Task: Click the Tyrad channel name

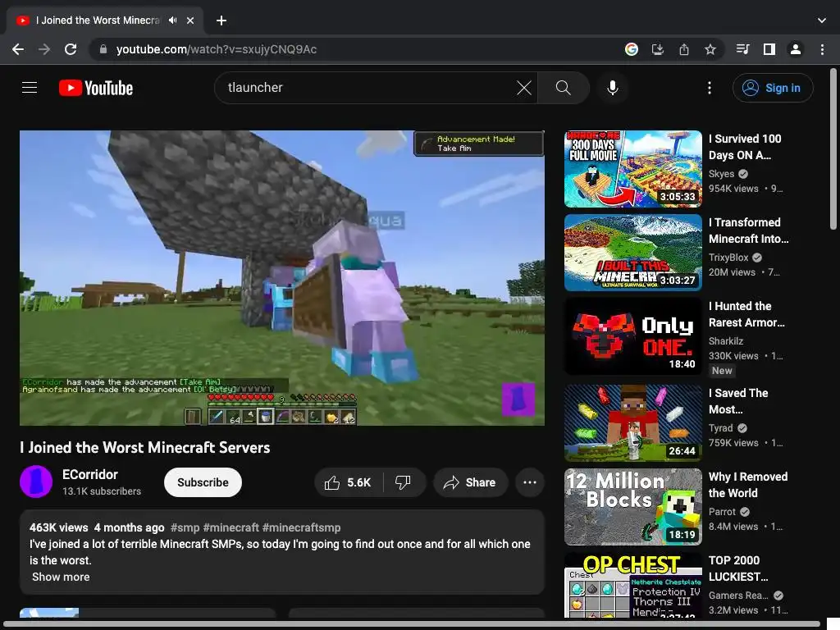Action: tap(720, 427)
